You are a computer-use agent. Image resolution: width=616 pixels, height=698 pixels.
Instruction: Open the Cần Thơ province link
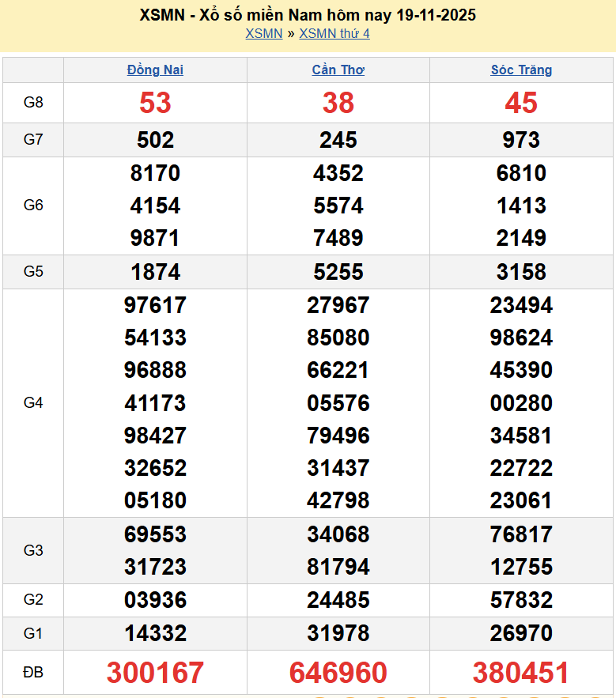(x=338, y=70)
